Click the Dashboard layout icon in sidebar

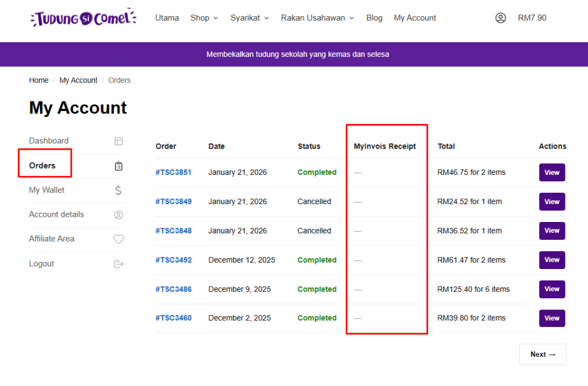click(x=118, y=141)
